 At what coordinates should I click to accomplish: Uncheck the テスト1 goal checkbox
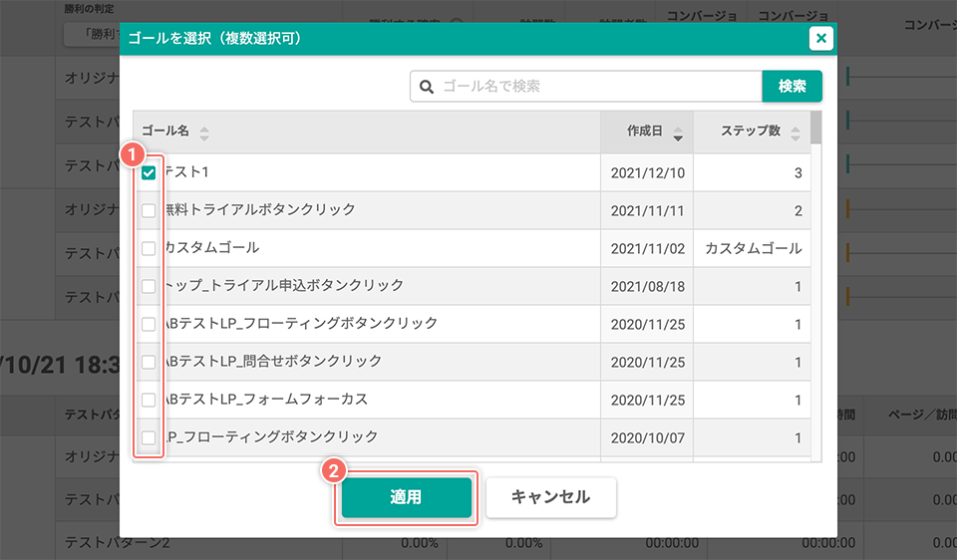pyautogui.click(x=149, y=172)
